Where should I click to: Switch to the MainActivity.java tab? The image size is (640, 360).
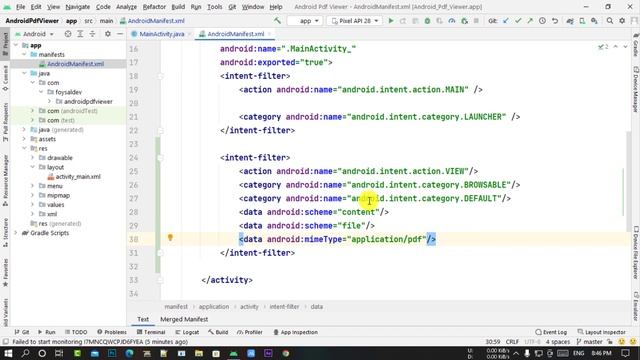pyautogui.click(x=161, y=34)
